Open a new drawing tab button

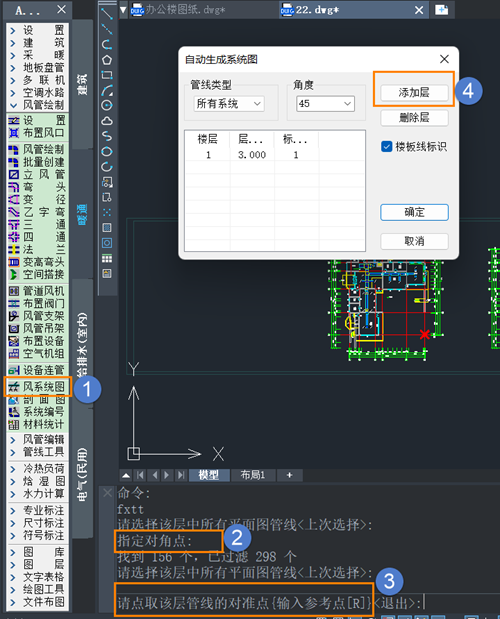pos(441,9)
